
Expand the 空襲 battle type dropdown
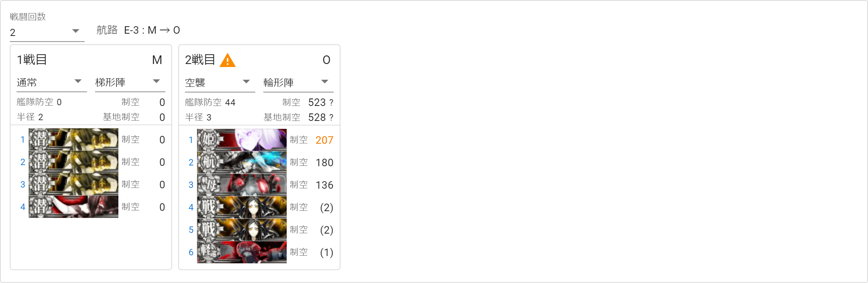click(x=220, y=82)
